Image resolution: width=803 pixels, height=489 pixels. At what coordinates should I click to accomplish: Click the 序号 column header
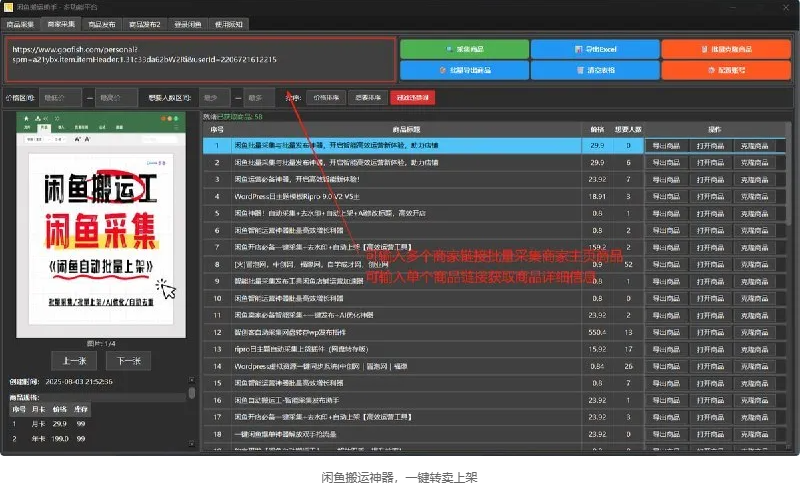[x=217, y=130]
